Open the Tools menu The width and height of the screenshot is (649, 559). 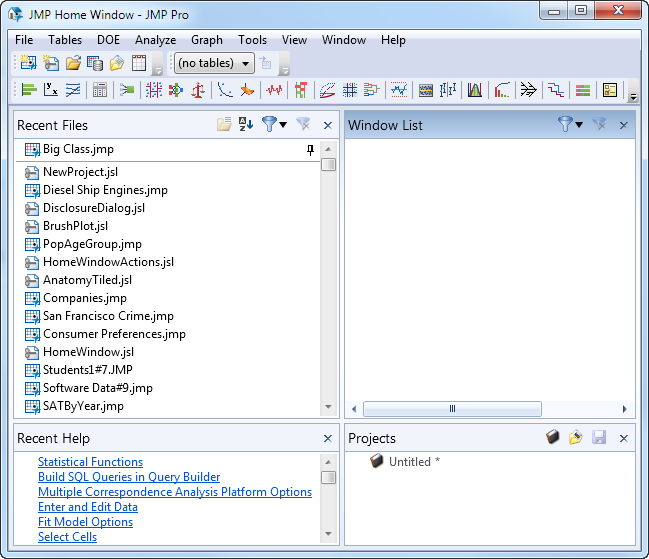[252, 40]
